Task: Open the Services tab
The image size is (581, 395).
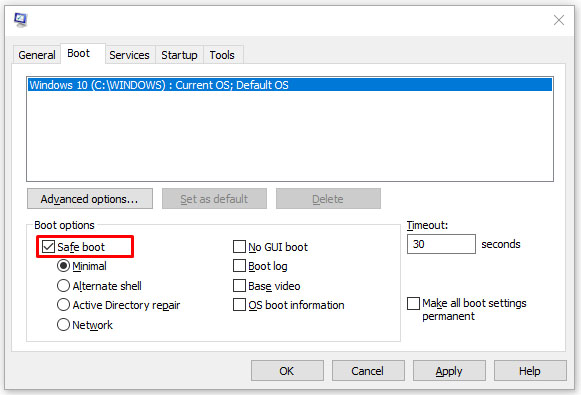Action: pyautogui.click(x=129, y=55)
